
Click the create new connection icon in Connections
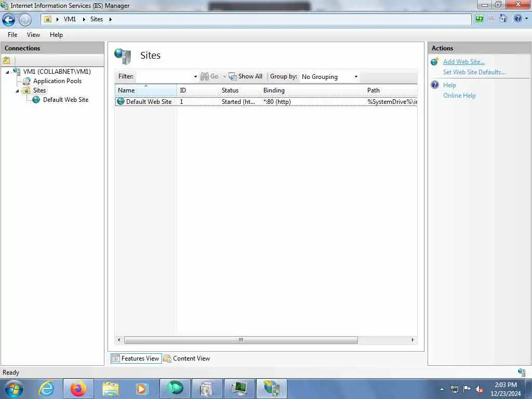click(x=6, y=61)
